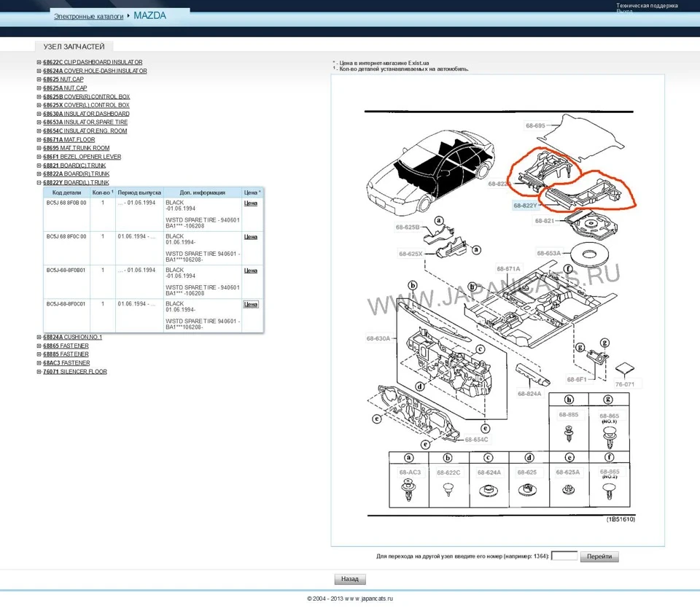Collapse the 68822Y BOARD(L),TRUNK node

(x=39, y=182)
